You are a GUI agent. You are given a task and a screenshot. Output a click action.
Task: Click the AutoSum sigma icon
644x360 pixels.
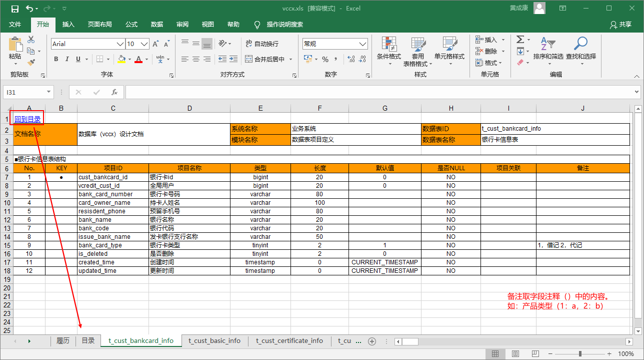(x=520, y=40)
